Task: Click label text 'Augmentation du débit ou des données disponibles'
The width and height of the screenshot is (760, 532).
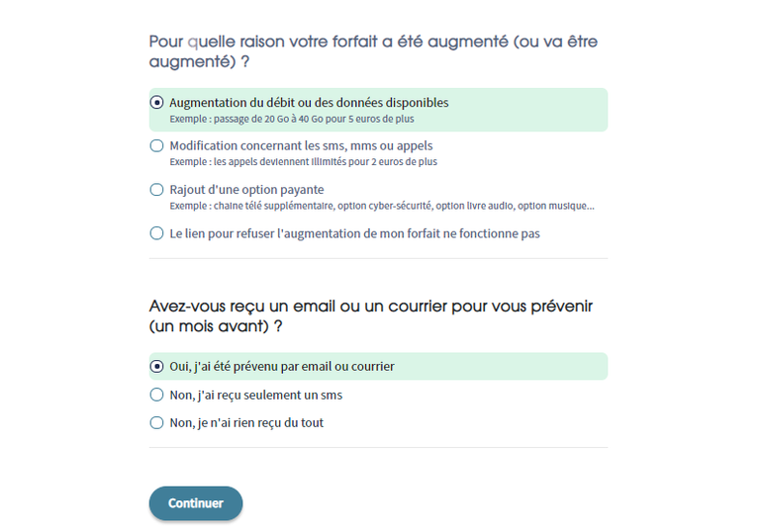Action: 309,103
